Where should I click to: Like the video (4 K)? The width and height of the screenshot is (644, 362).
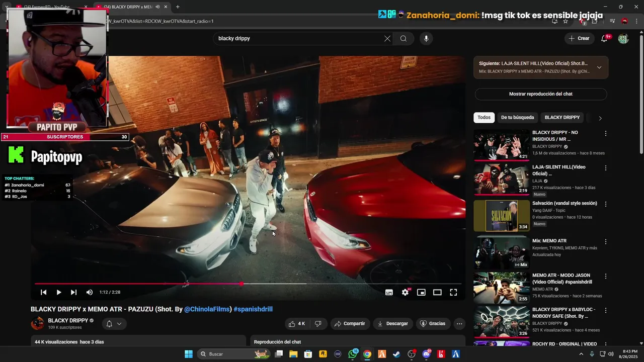coord(297,324)
